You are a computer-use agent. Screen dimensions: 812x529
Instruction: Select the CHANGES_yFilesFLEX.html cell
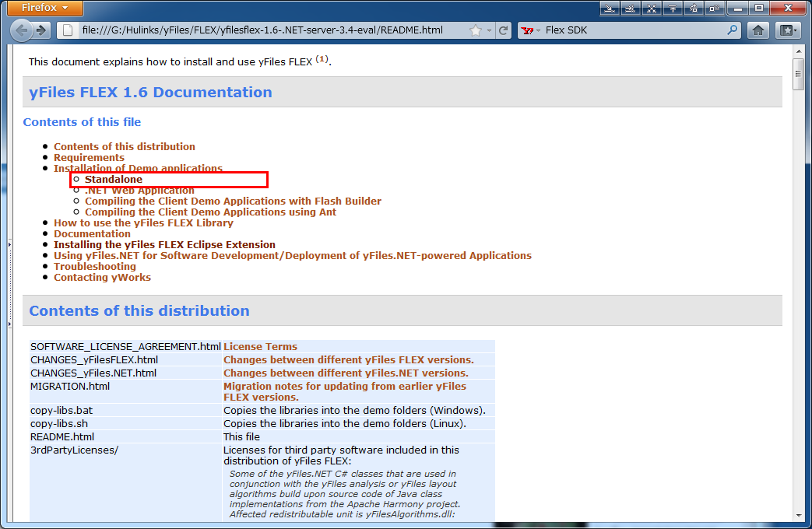click(126, 359)
